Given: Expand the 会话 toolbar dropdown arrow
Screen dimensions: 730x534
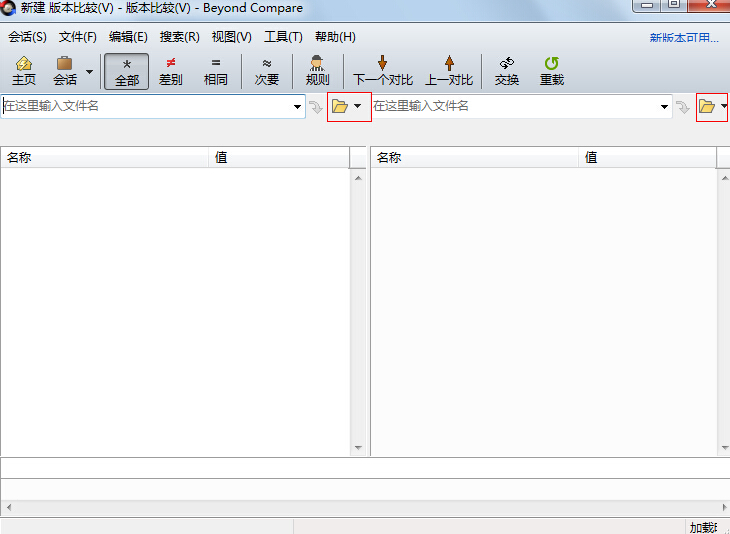Looking at the screenshot, I should click(89, 72).
